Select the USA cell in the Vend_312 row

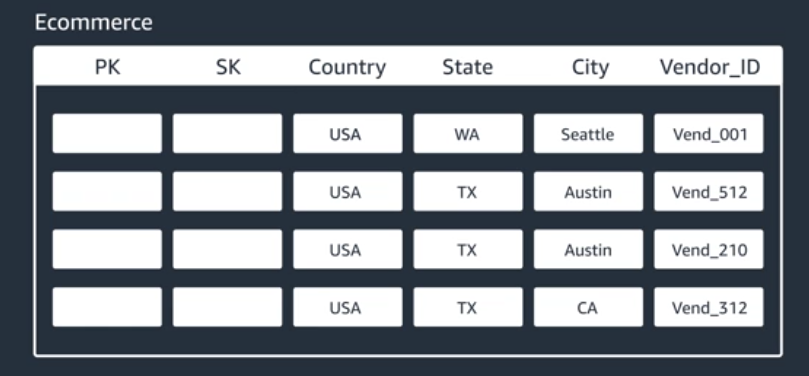[x=348, y=307]
